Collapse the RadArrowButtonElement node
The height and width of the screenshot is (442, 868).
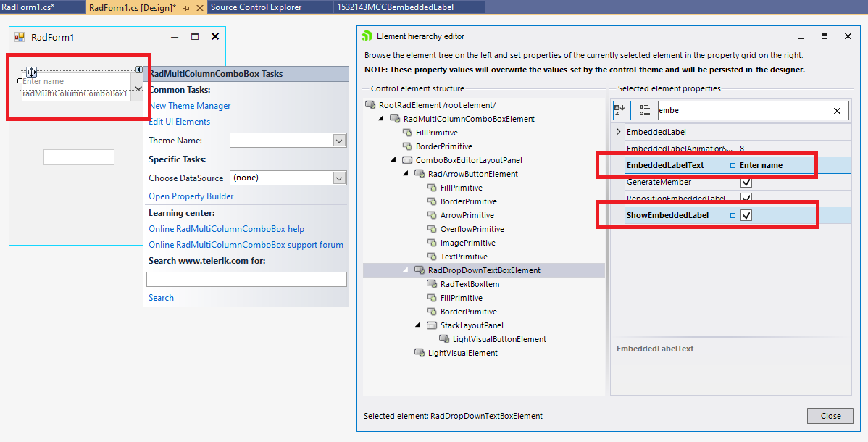(406, 174)
